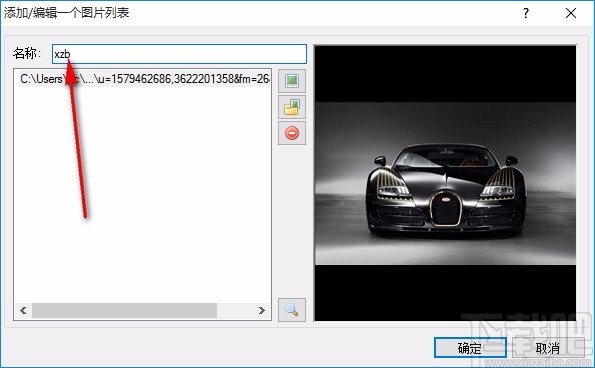Click the horizontal scrollbar right arrow
595x368 pixels.
point(261,310)
